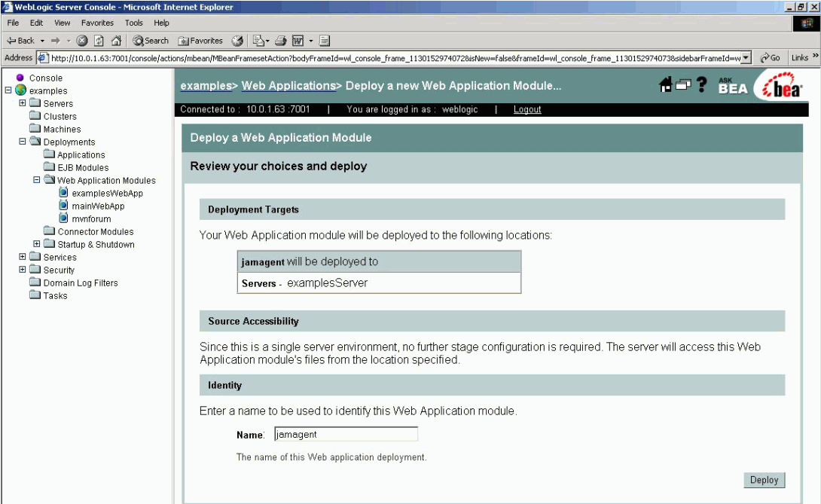Click the Deploy button
The image size is (821, 504).
click(764, 479)
